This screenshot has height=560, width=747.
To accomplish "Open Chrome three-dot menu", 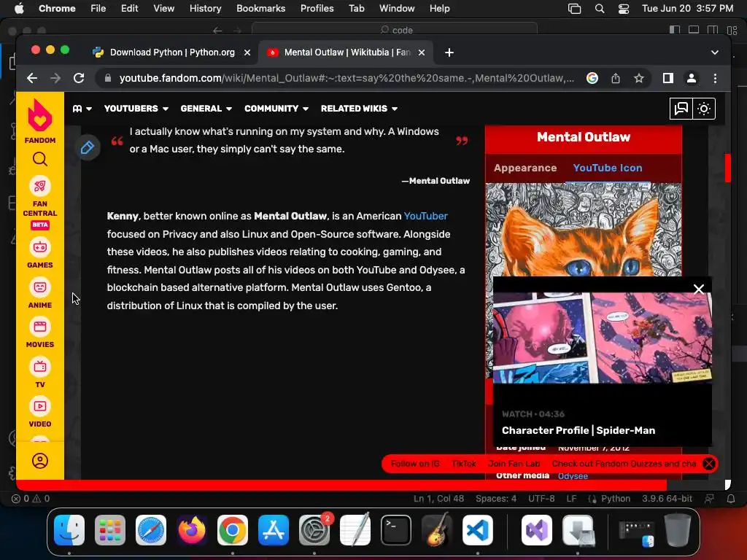I will pos(715,78).
